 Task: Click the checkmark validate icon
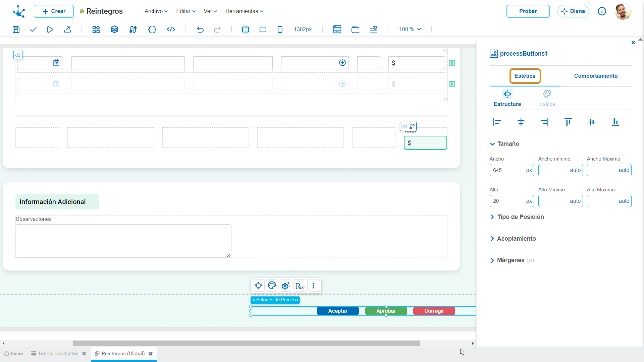(x=33, y=29)
